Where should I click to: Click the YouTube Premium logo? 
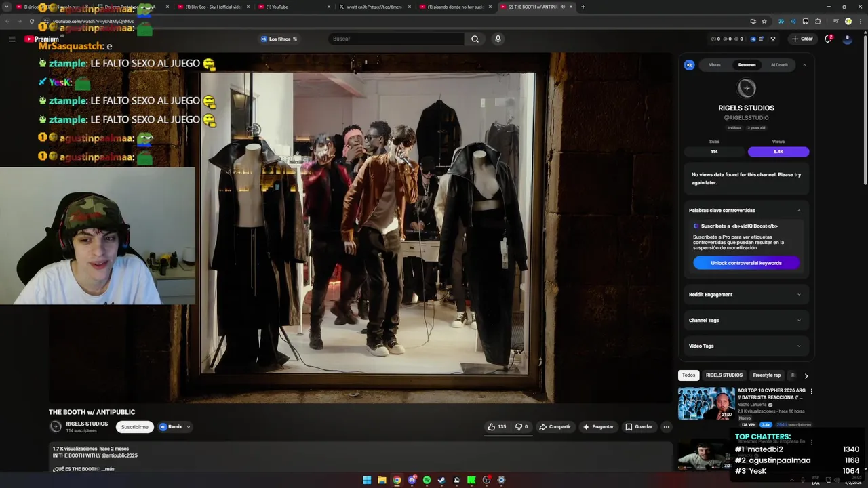coord(41,39)
